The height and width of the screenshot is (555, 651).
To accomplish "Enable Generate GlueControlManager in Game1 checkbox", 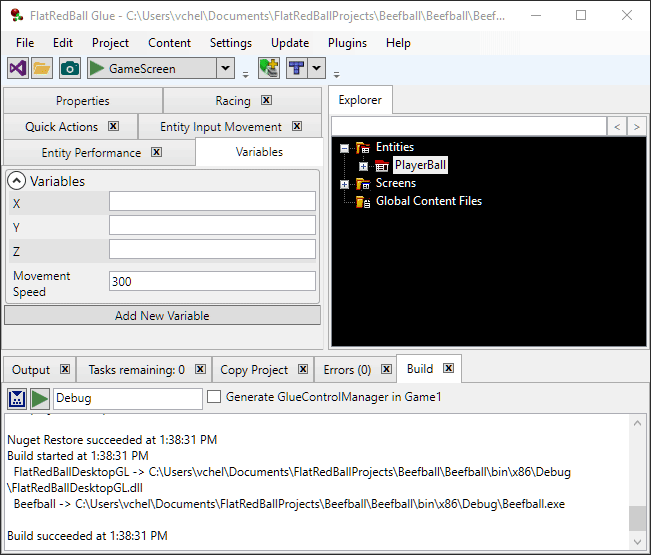I will (214, 397).
